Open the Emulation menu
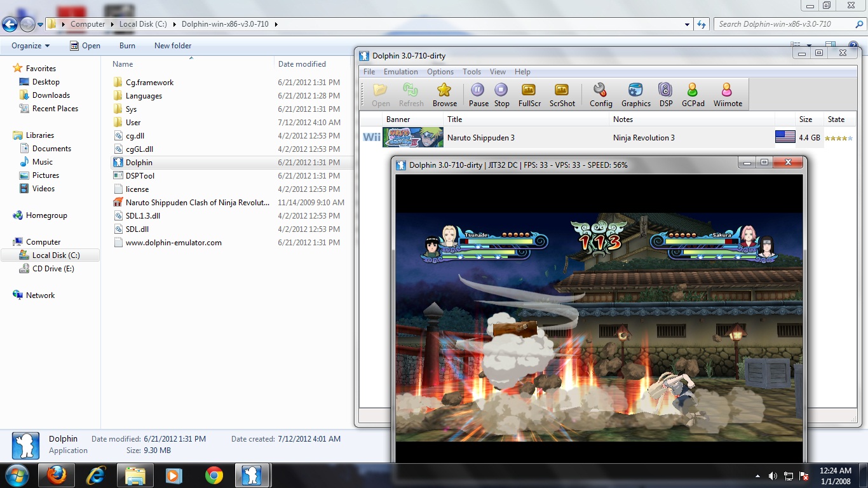This screenshot has height=488, width=868. tap(400, 72)
